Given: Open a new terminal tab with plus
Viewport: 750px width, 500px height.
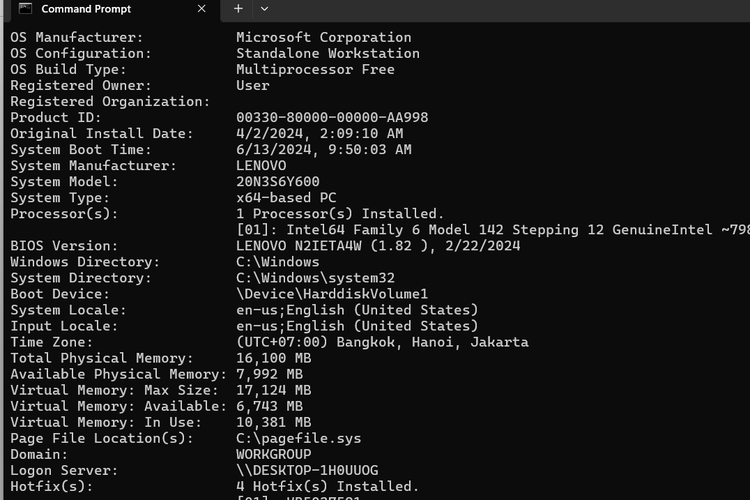Looking at the screenshot, I should [238, 8].
